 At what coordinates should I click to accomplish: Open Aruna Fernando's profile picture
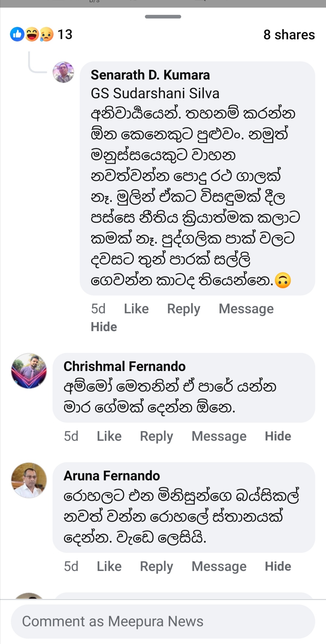tap(29, 480)
